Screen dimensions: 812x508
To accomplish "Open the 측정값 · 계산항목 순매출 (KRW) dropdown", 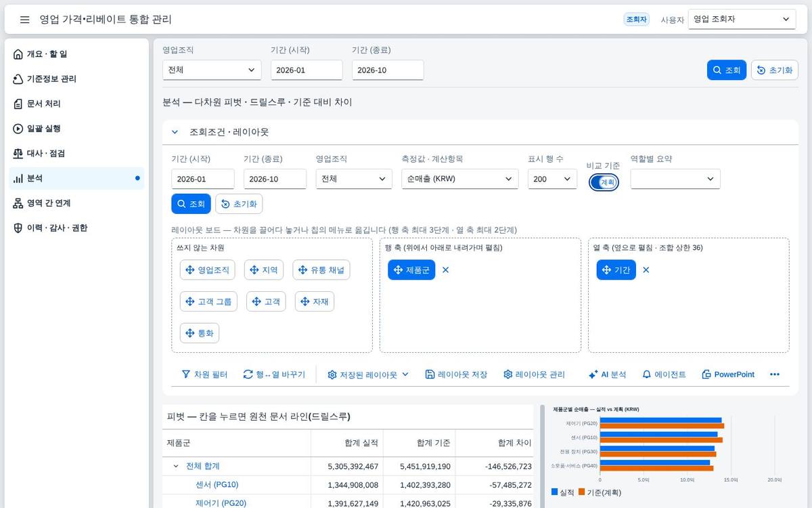I will coord(460,179).
